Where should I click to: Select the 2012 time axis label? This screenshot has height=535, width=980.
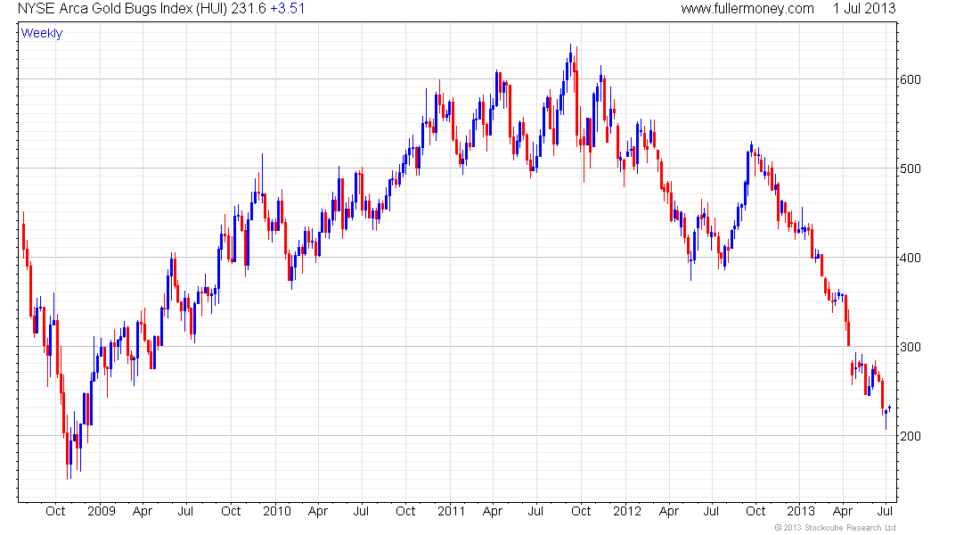click(627, 511)
